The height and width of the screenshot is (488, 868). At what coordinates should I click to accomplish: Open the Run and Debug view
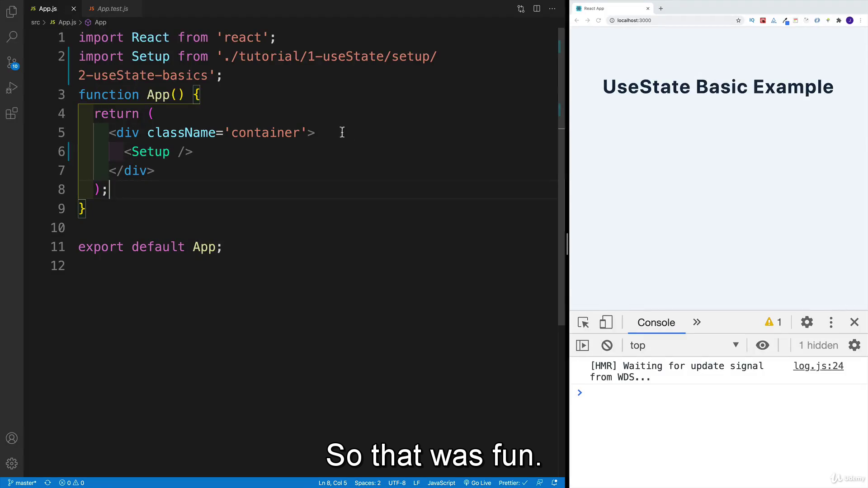(12, 88)
